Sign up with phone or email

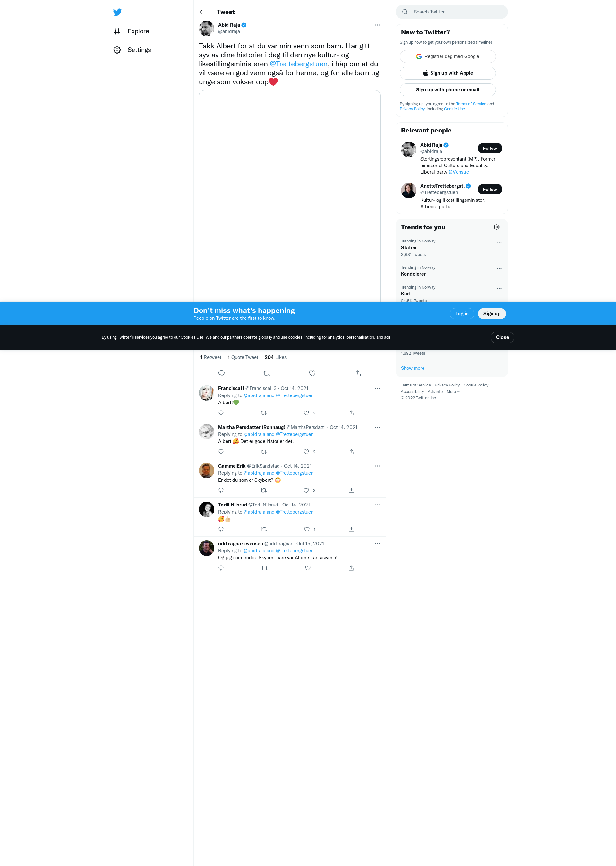[448, 90]
